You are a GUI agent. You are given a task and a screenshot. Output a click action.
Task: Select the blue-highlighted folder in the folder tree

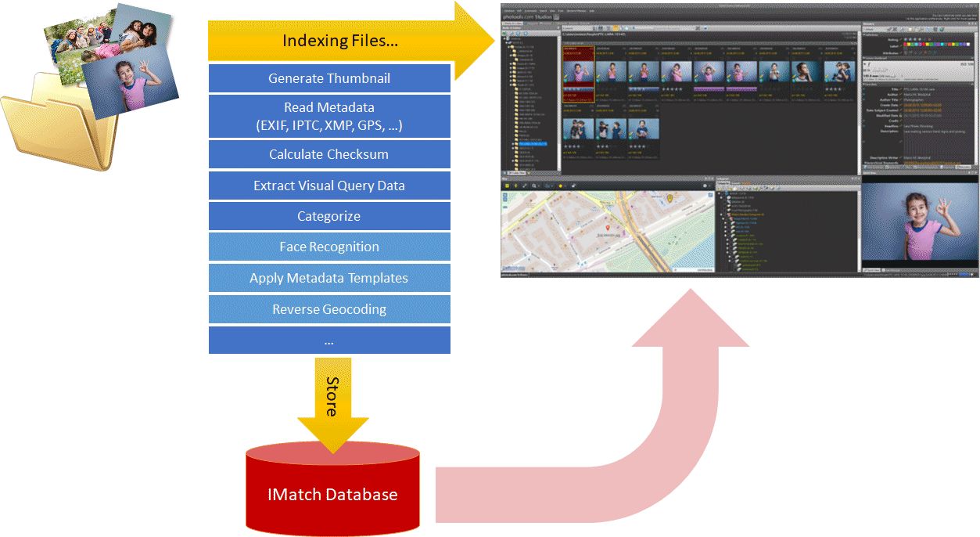pos(533,143)
